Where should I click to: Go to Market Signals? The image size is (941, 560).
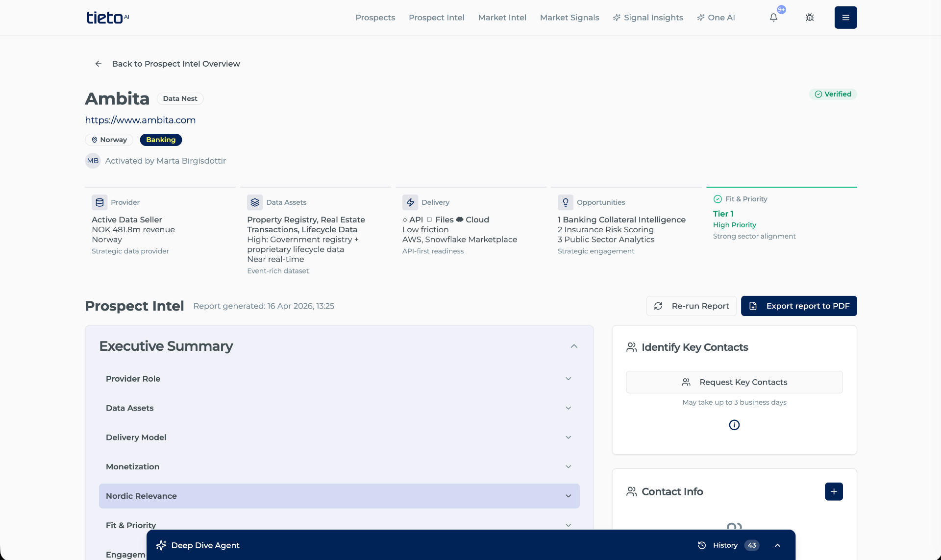tap(570, 18)
